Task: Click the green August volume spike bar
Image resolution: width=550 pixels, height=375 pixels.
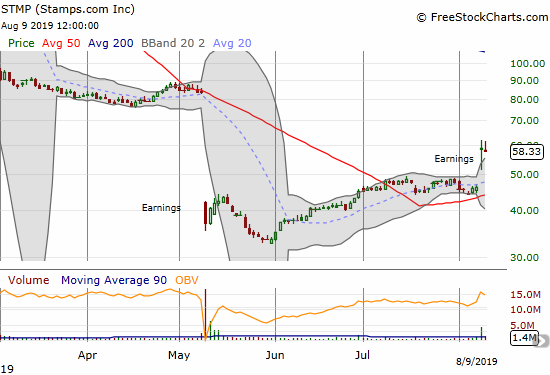Action: coord(482,333)
